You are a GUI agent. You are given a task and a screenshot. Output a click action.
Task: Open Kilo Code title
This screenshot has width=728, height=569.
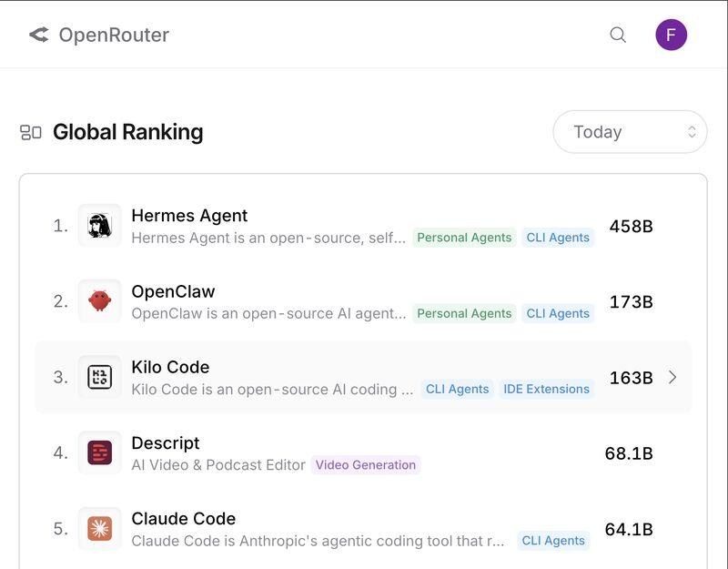click(x=170, y=368)
